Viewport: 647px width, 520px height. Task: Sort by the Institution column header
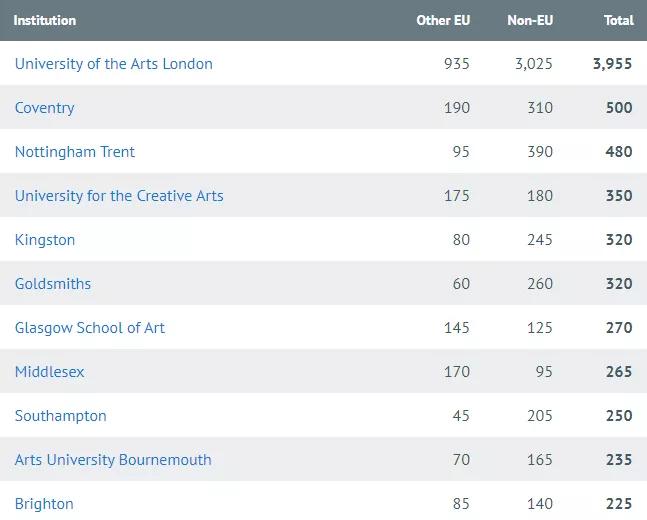coord(44,20)
